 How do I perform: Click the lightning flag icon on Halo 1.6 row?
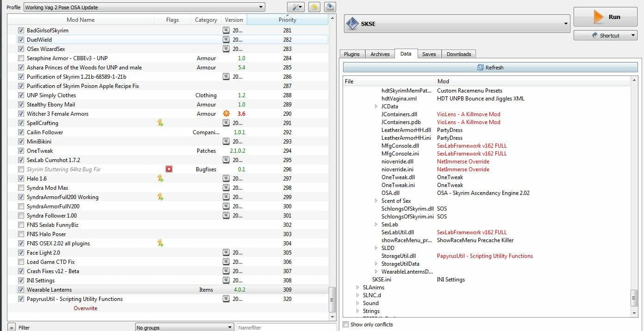160,178
